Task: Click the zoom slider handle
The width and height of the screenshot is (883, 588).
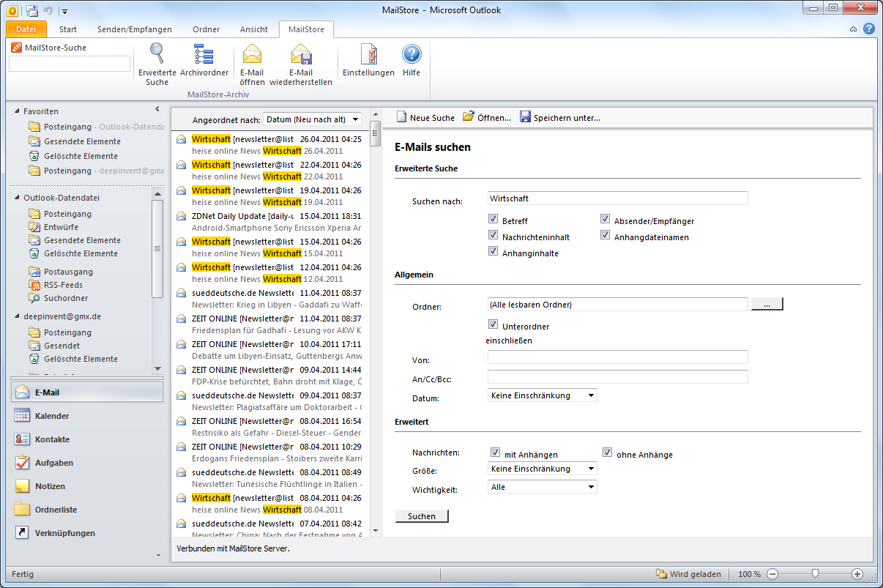Action: 814,574
